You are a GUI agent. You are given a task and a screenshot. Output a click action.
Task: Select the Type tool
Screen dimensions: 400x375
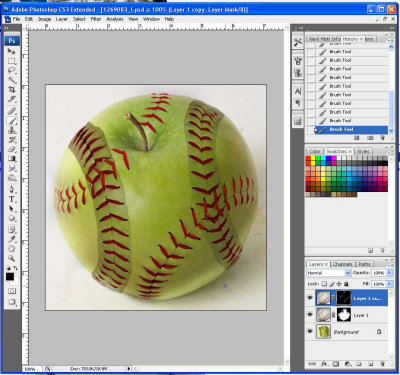[x=12, y=199]
